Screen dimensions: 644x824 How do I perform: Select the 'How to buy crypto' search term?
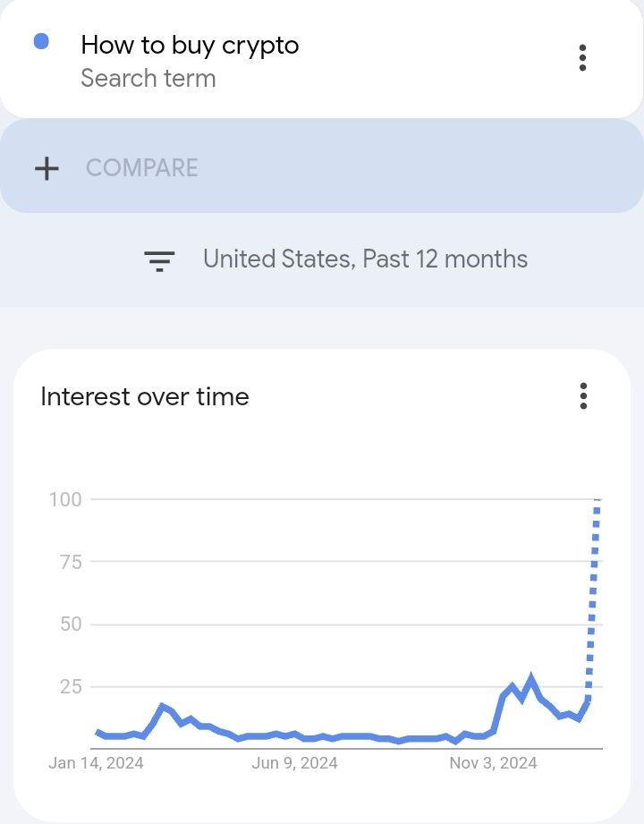191,46
